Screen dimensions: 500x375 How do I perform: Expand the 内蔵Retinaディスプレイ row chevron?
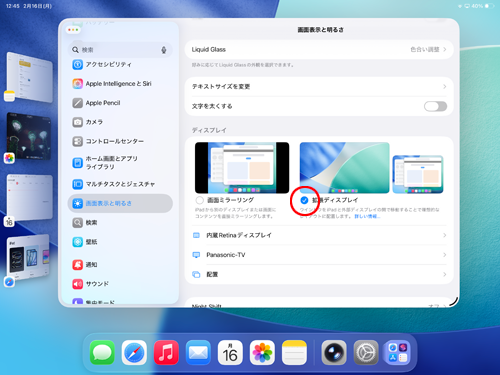coord(444,235)
